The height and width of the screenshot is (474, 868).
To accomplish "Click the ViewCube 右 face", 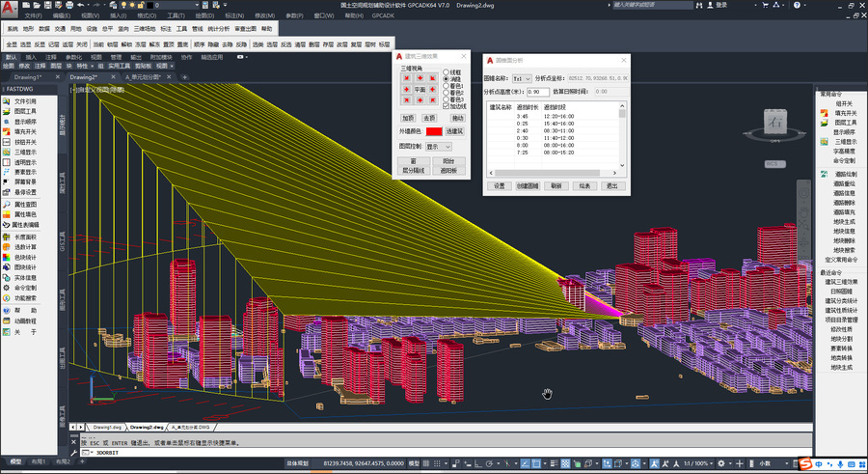I will pos(775,123).
